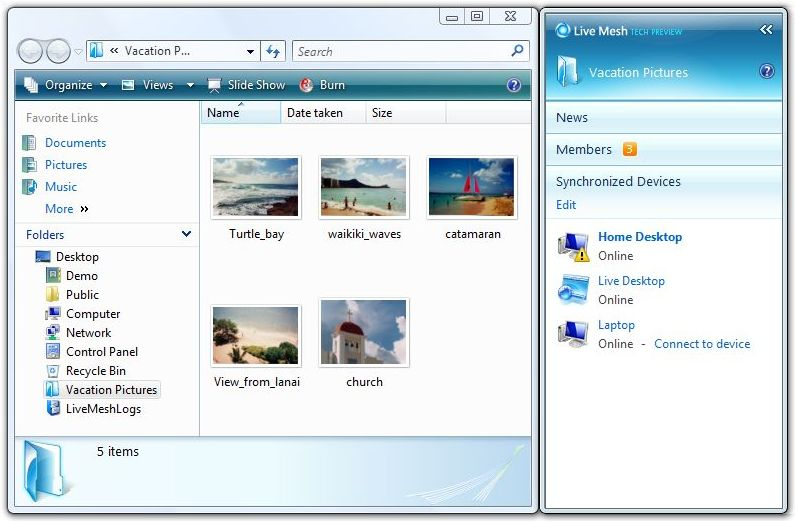Expand the address bar history dropdown
Screen dimensions: 795x521
[x=250, y=51]
